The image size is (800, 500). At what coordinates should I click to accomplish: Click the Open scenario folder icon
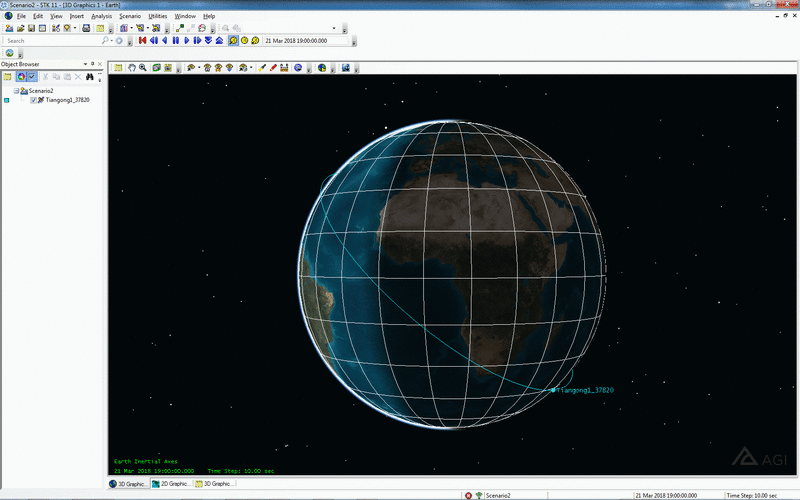click(x=20, y=28)
